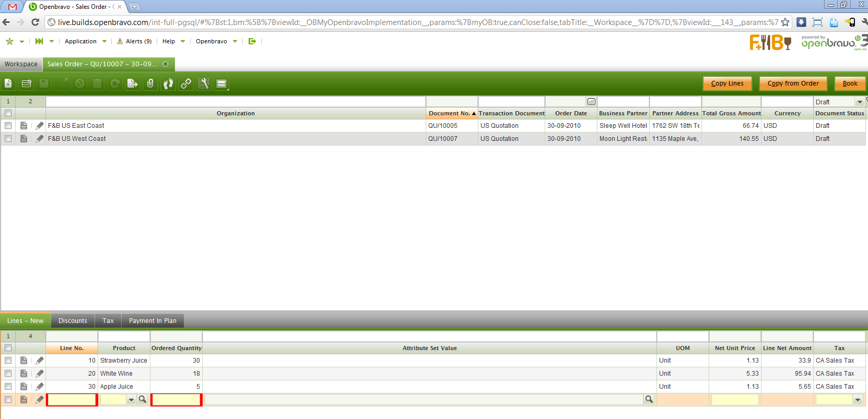Expand the Product dropdown in the new line
The image size is (868, 419).
[132, 400]
